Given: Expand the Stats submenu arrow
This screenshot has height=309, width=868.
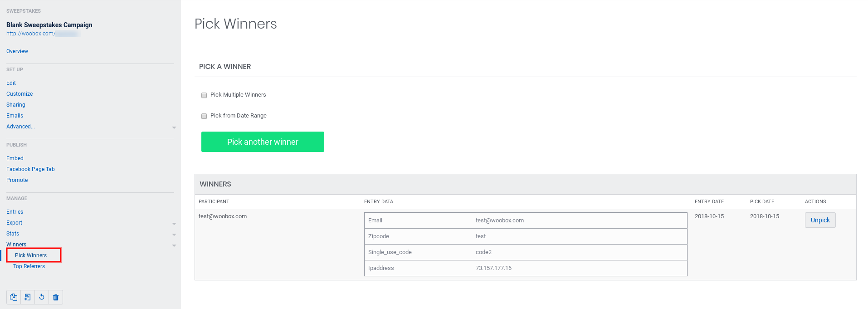Looking at the screenshot, I should point(174,235).
